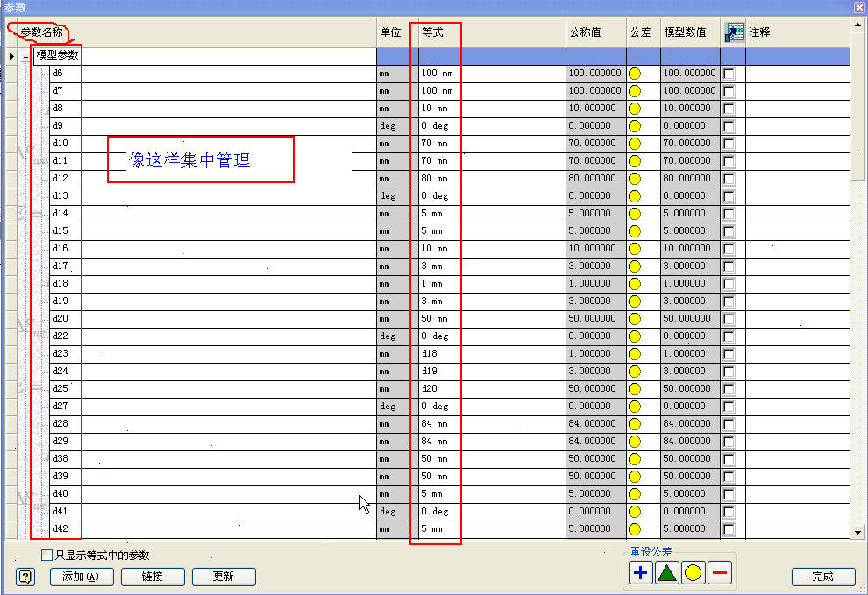The image size is (868, 595).
Task: Click the export parameter column header icon
Action: [734, 32]
